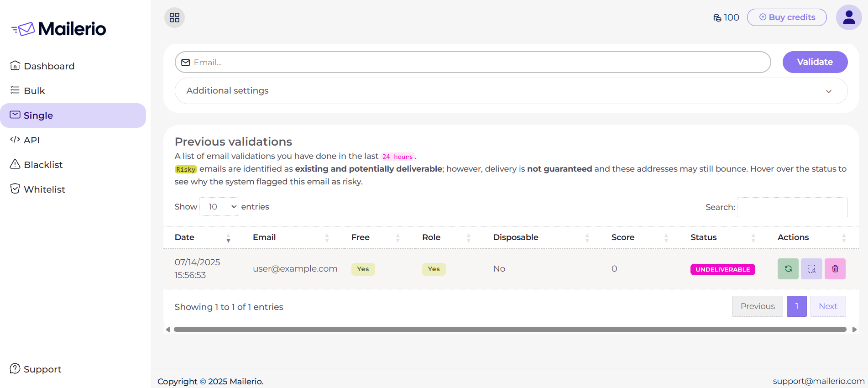Expand the Additional settings section

point(511,91)
